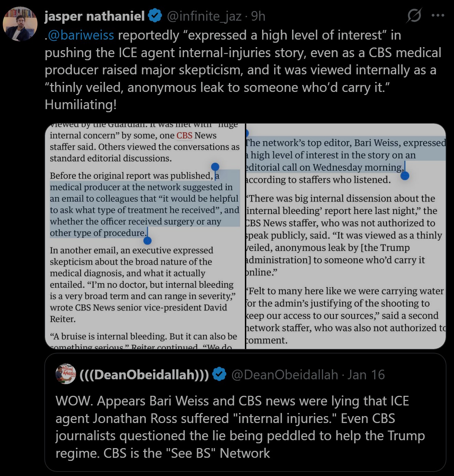Open the tweet's 9h timestamp
This screenshot has width=454, height=476.
coord(258,16)
